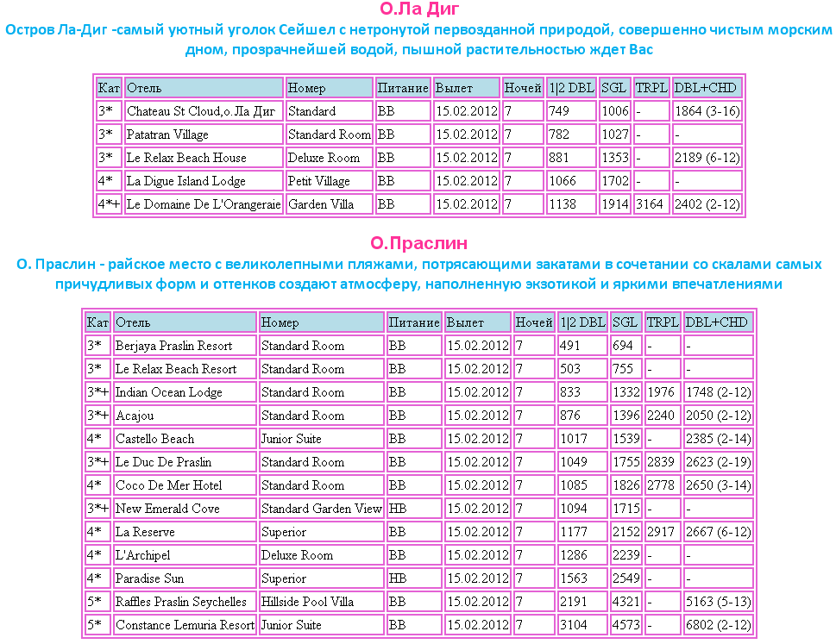Image resolution: width=836 pixels, height=644 pixels.
Task: Click the "О.Праслин" section heading
Action: [x=419, y=243]
